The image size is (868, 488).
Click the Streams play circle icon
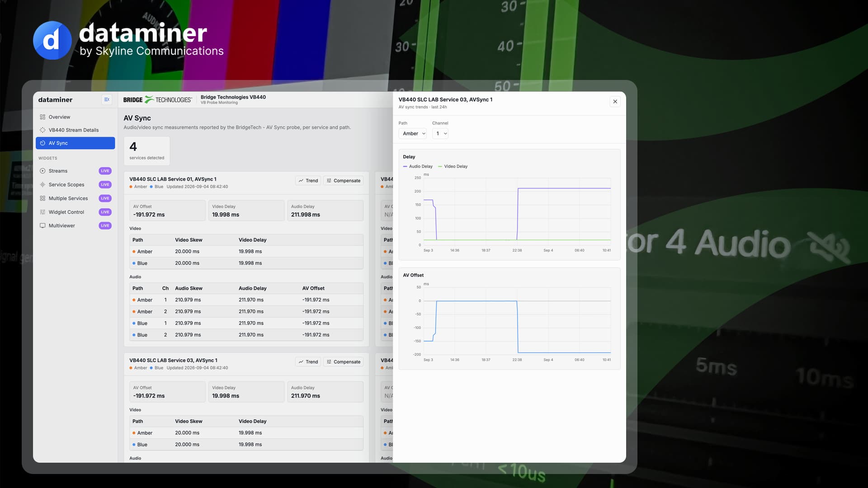click(42, 171)
